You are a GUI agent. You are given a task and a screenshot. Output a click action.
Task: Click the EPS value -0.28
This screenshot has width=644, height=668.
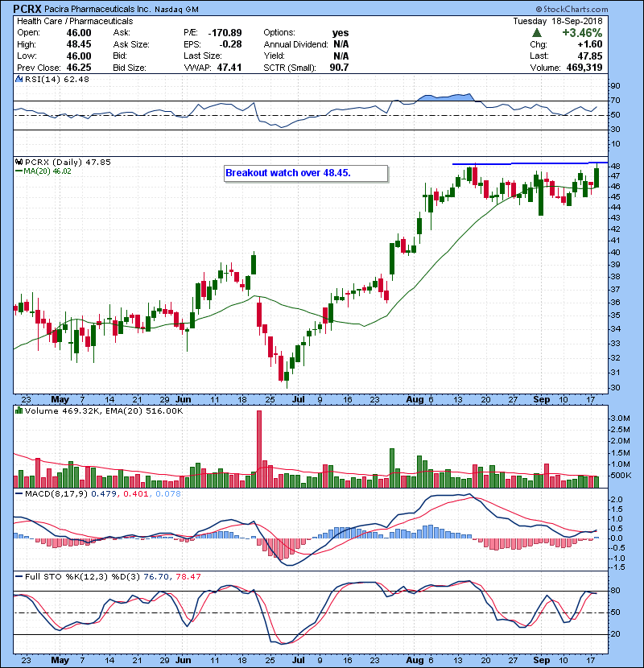[x=230, y=44]
